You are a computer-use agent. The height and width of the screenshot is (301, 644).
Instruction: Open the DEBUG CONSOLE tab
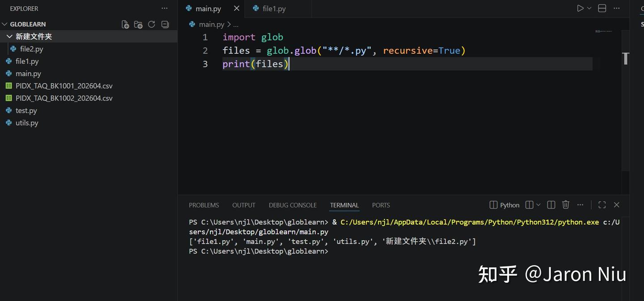292,205
